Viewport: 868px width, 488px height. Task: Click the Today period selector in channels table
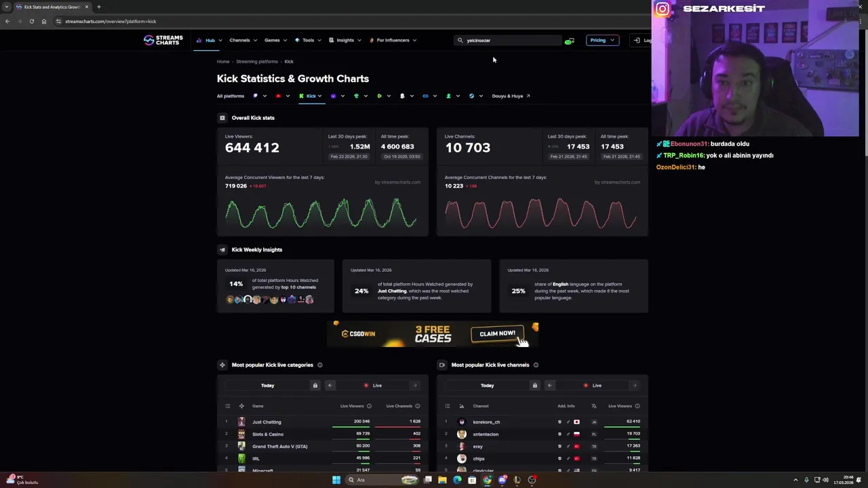[487, 385]
